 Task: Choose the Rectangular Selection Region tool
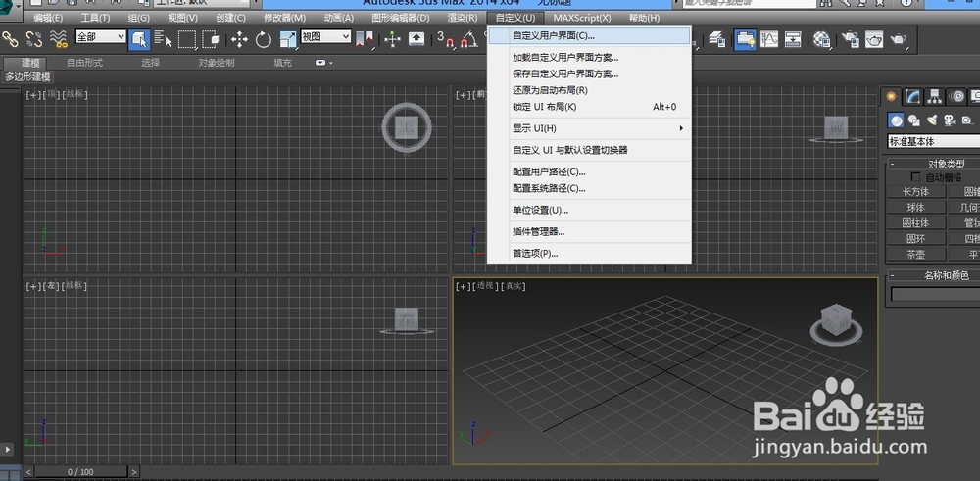pos(187,39)
